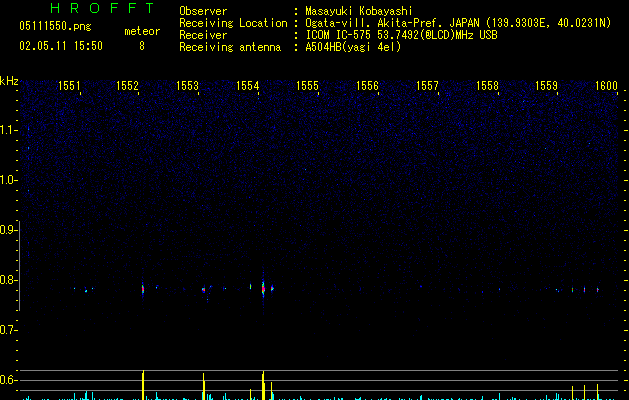Select the filename 05111550.png
The image size is (629, 400).
55,26
